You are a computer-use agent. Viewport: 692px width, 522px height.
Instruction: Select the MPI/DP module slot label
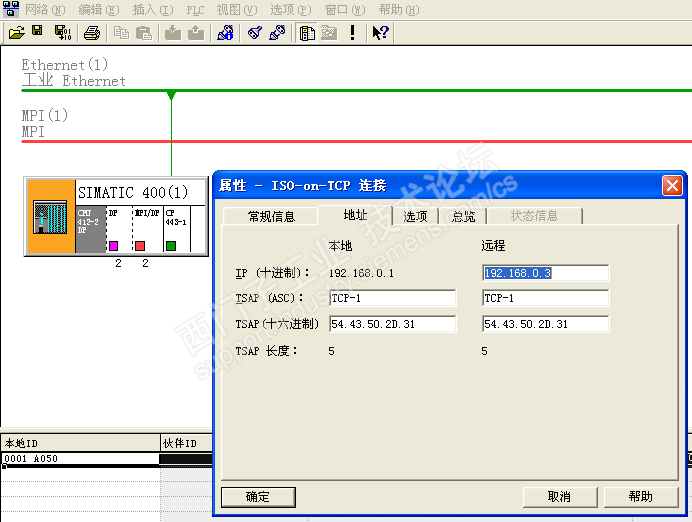tap(147, 213)
